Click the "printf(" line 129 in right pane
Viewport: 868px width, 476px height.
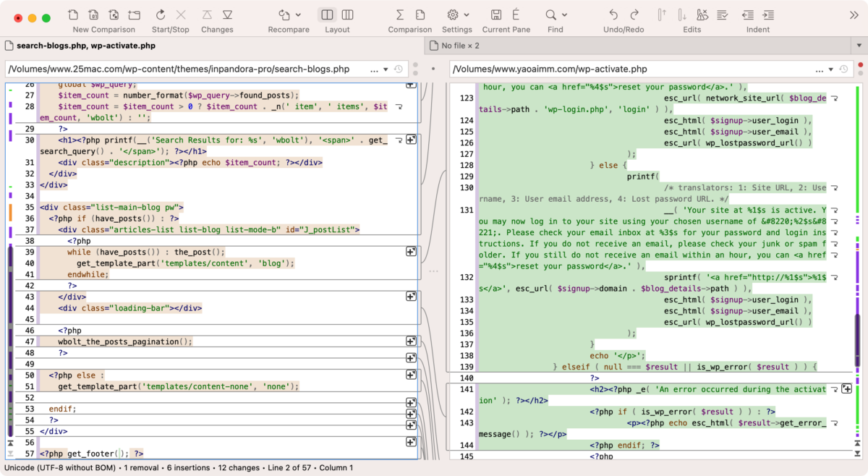[643, 176]
